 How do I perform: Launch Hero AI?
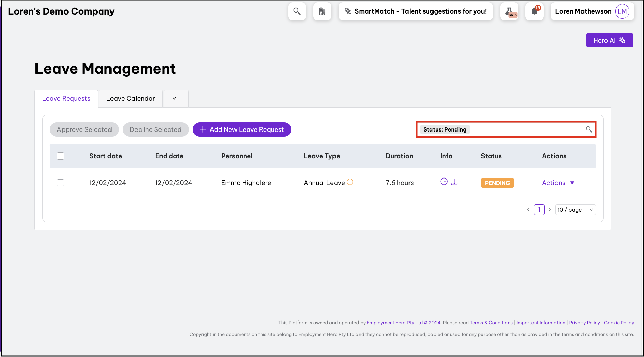[x=609, y=40]
